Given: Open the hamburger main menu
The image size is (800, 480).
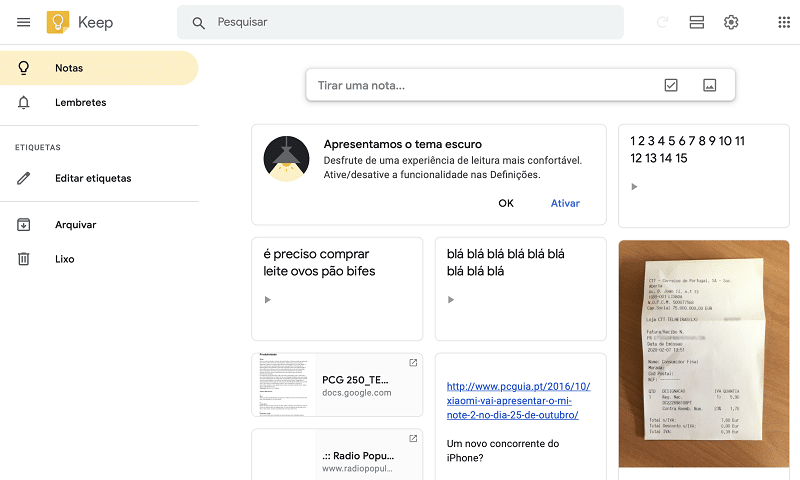Looking at the screenshot, I should tap(24, 22).
